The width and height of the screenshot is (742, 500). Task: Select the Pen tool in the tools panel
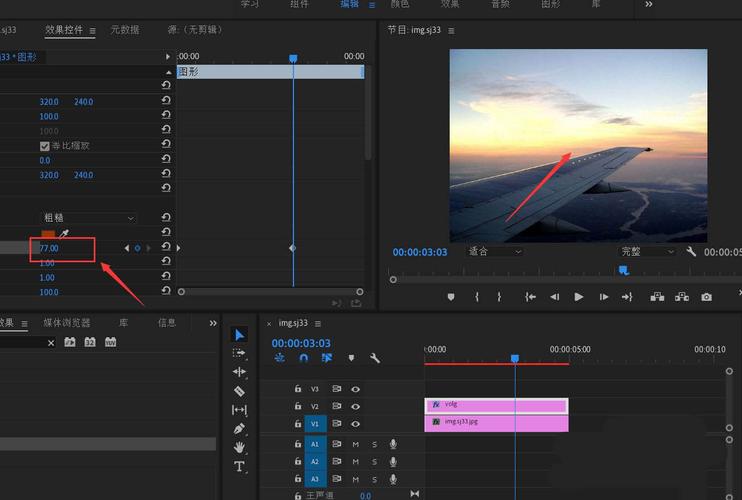pos(239,428)
